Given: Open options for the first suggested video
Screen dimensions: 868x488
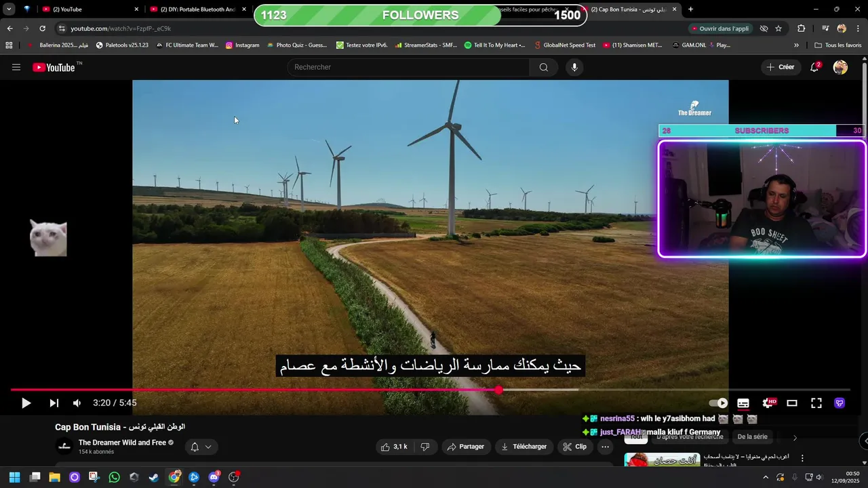Looking at the screenshot, I should pyautogui.click(x=802, y=458).
